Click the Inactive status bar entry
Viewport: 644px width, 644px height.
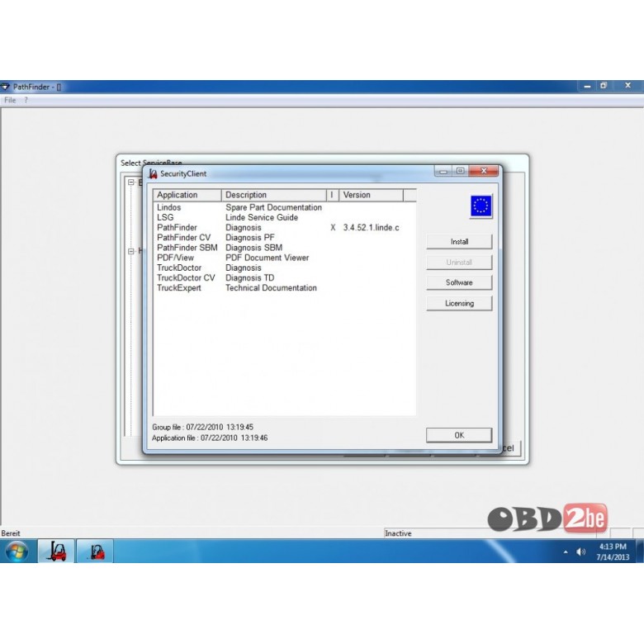[398, 533]
